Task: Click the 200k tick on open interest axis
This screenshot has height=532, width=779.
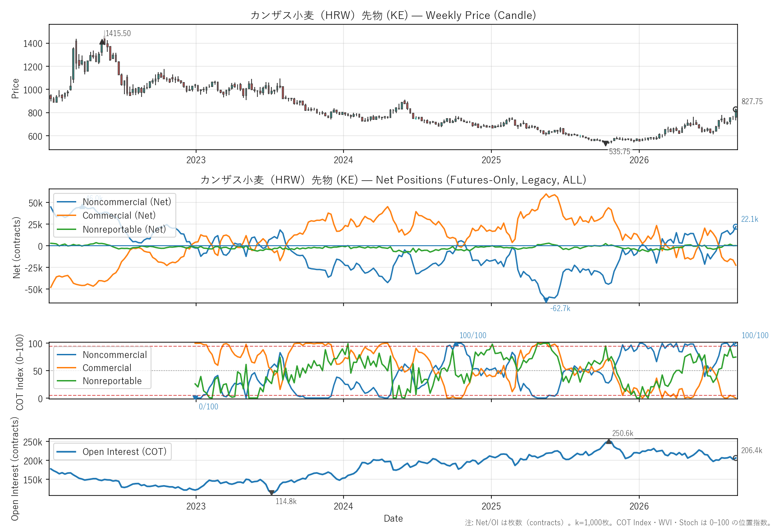Action: click(x=33, y=461)
